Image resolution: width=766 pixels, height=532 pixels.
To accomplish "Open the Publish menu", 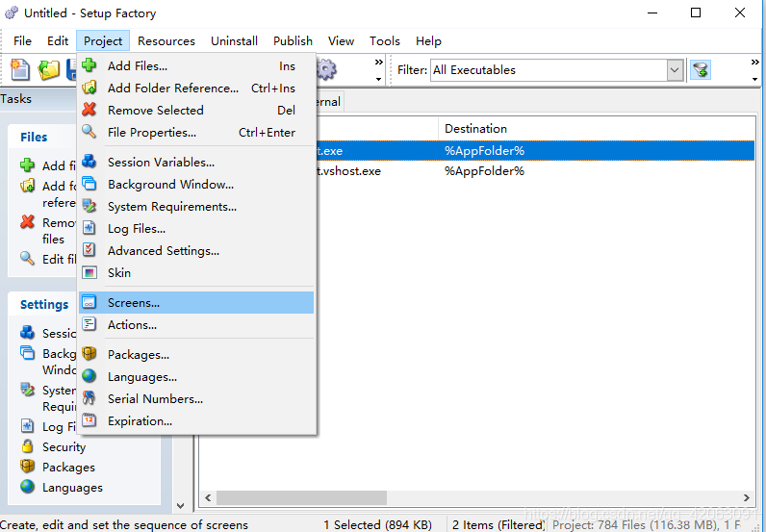I will pyautogui.click(x=293, y=41).
